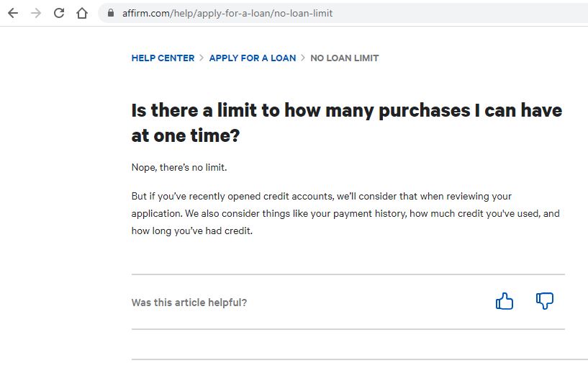Image resolution: width=588 pixels, height=376 pixels.
Task: Click the browser forward arrow
Action: pos(36,13)
